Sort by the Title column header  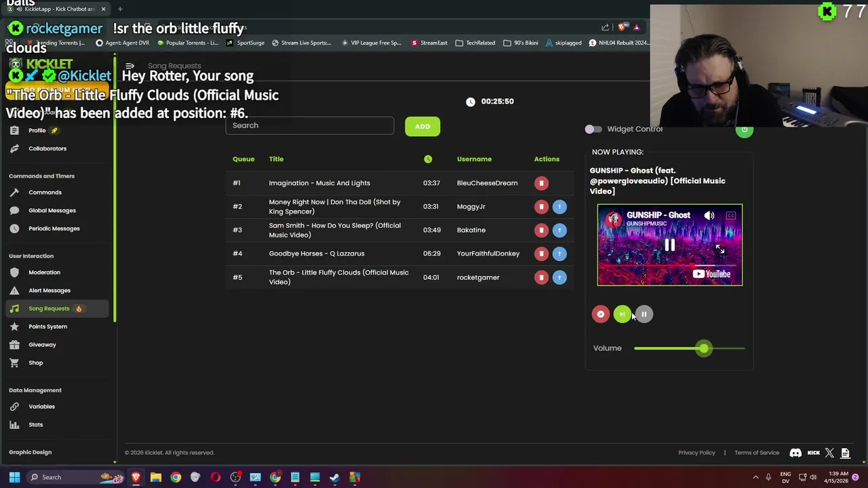coord(276,159)
